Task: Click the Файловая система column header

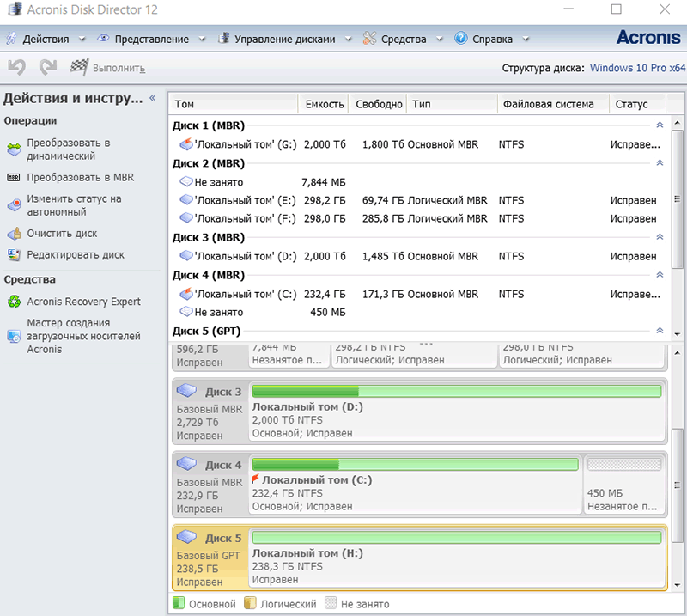Action: [x=553, y=104]
